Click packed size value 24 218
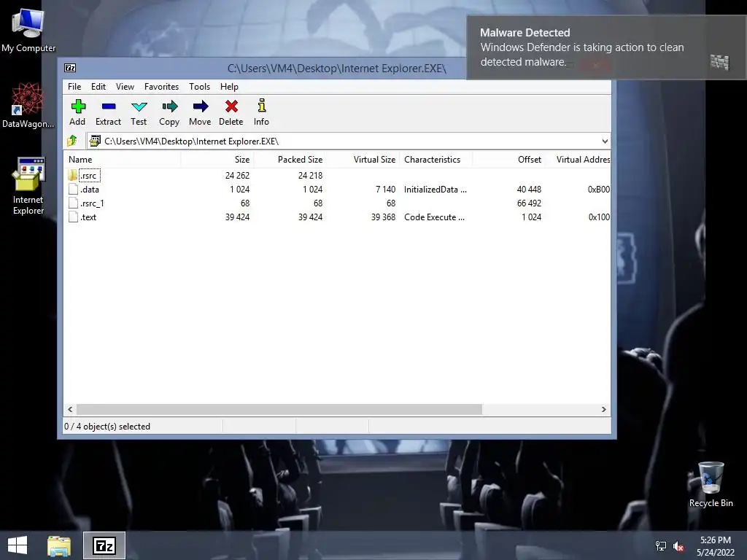 click(310, 175)
